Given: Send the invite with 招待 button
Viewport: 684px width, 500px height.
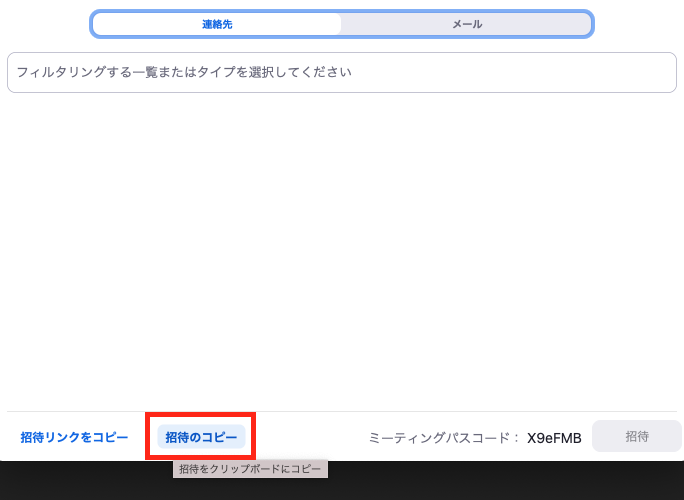Looking at the screenshot, I should click(637, 436).
